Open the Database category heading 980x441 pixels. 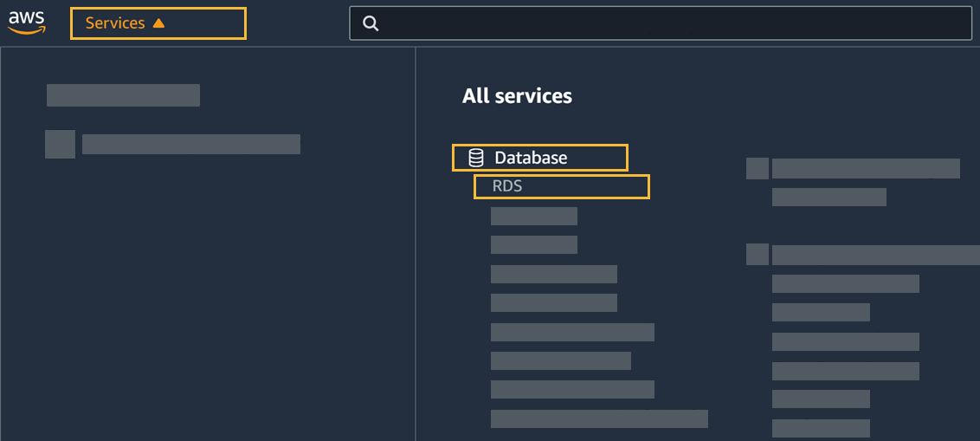[531, 158]
